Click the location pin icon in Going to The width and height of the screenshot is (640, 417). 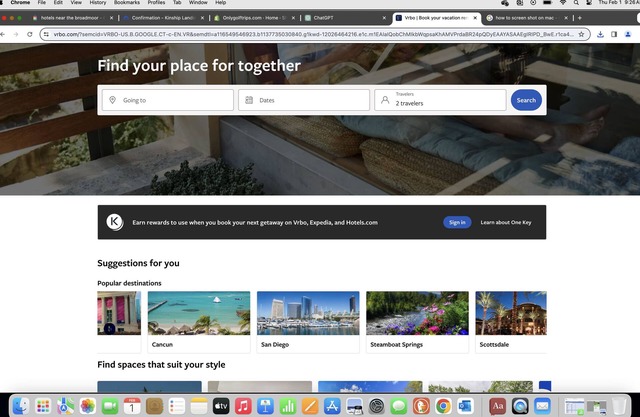pos(112,100)
